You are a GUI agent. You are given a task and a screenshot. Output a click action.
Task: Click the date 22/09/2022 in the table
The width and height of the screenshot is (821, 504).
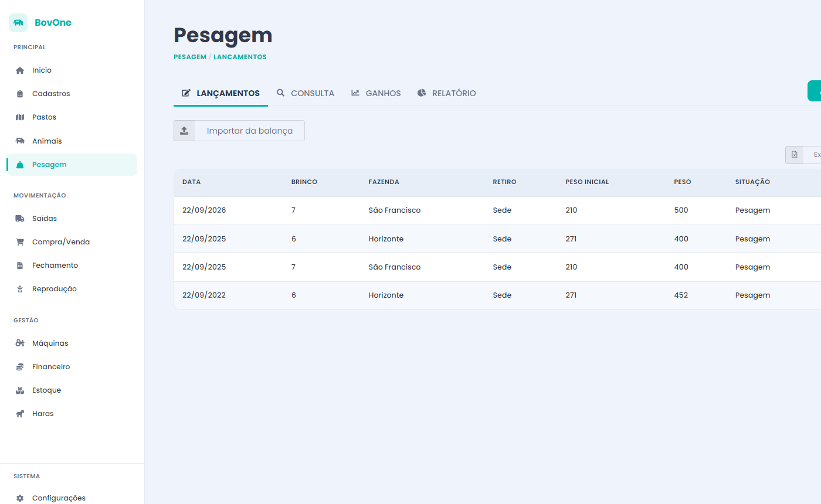204,295
